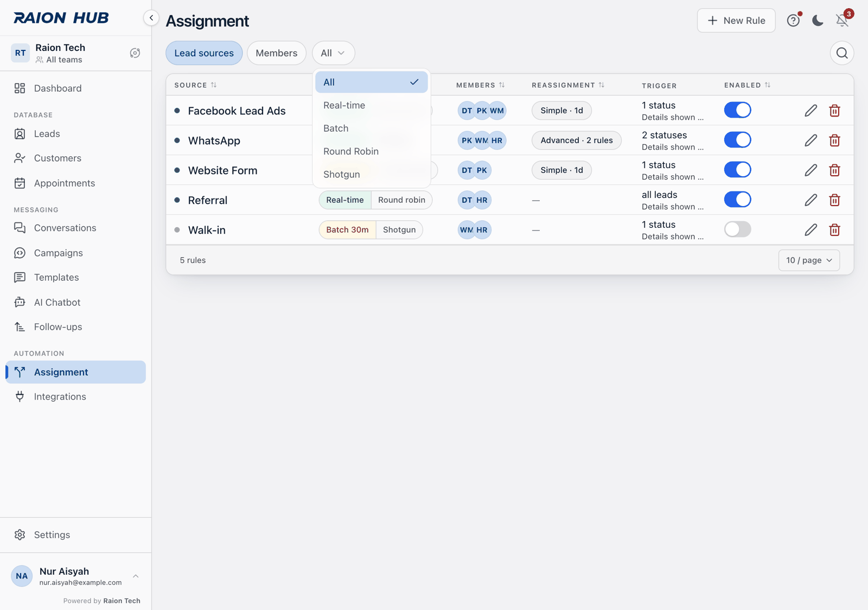Choose Shotgun in the filter menu
This screenshot has height=610, width=868.
[372, 175]
